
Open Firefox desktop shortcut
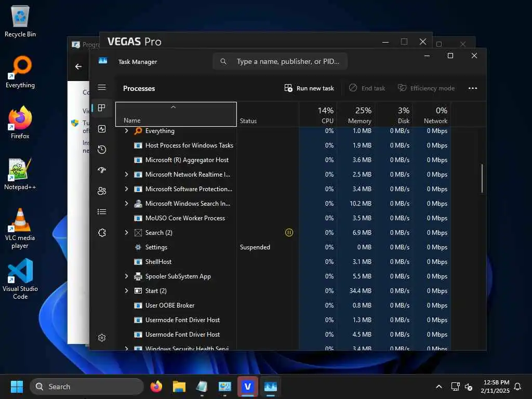click(20, 123)
